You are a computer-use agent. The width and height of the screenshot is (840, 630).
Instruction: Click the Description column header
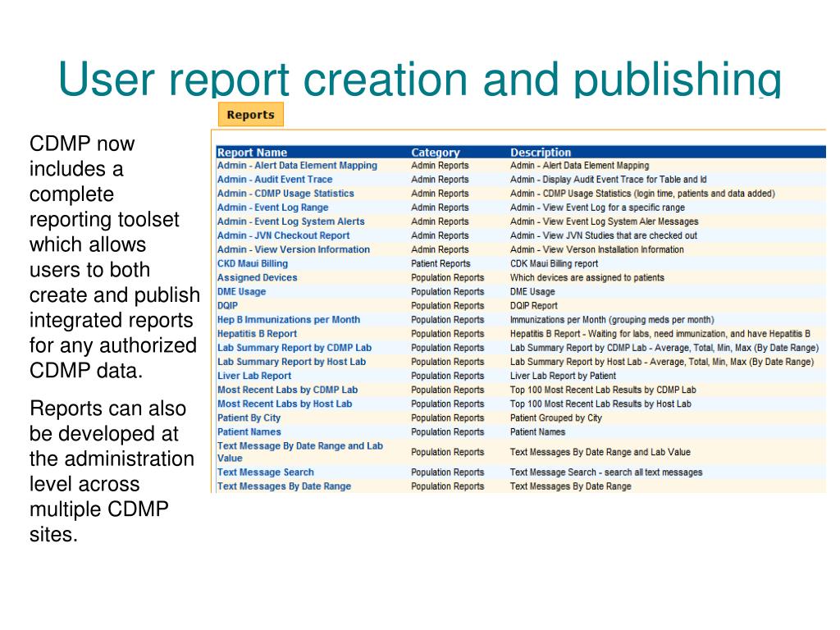pos(541,152)
